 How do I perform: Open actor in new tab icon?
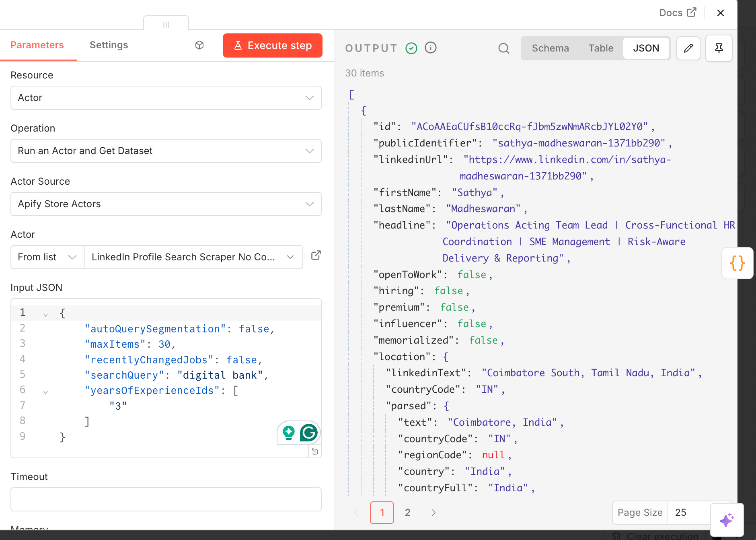click(x=316, y=256)
